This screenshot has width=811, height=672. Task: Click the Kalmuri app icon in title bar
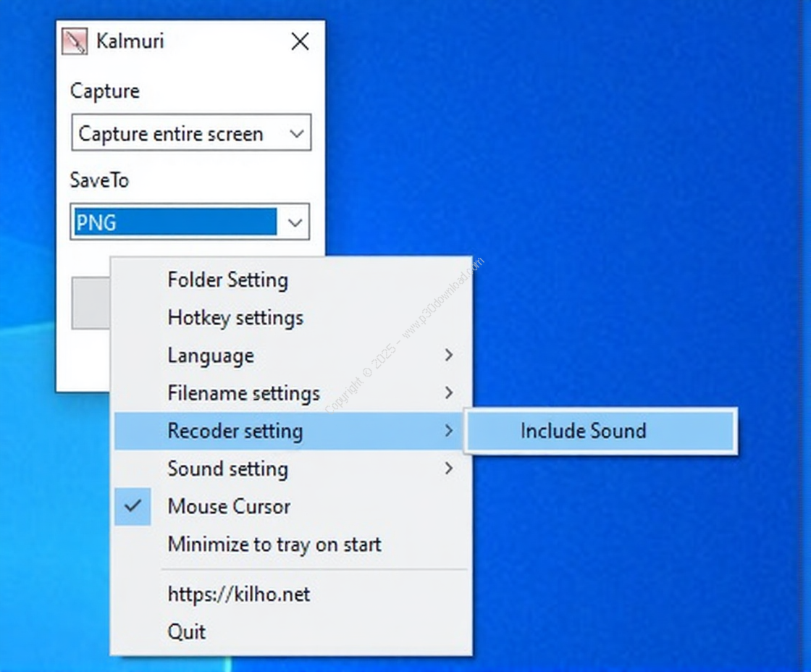pyautogui.click(x=75, y=41)
